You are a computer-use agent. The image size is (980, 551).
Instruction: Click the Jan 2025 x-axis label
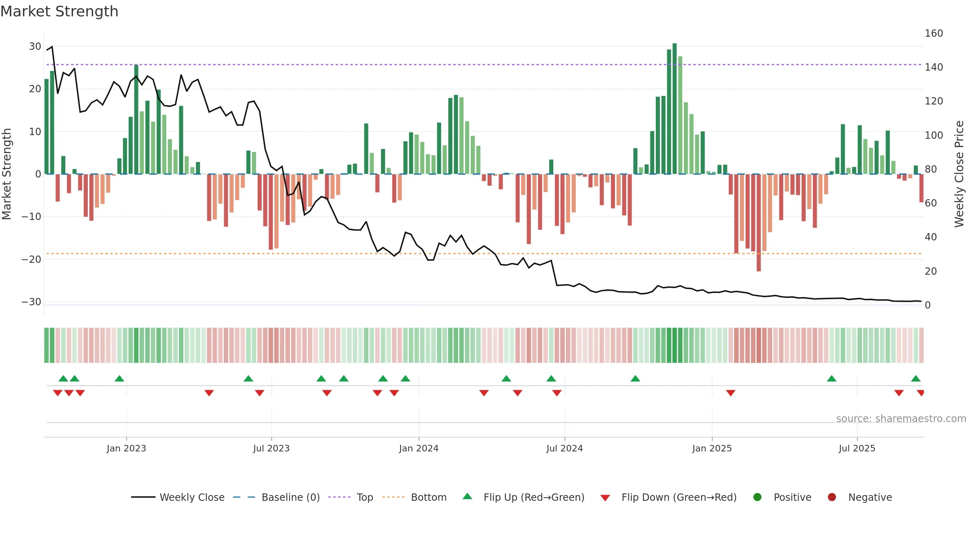point(712,449)
